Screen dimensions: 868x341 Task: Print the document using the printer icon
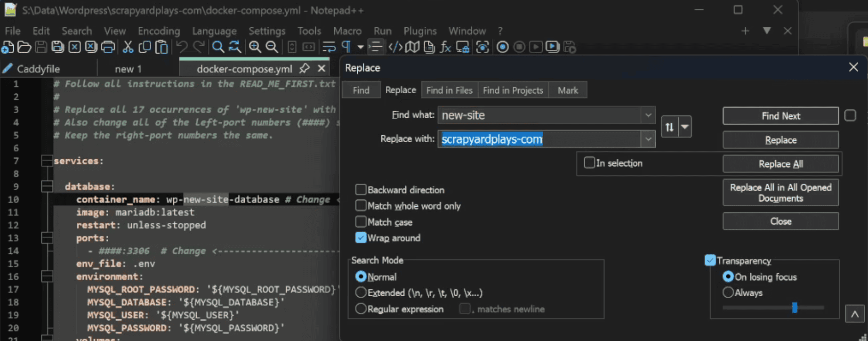coord(108,47)
